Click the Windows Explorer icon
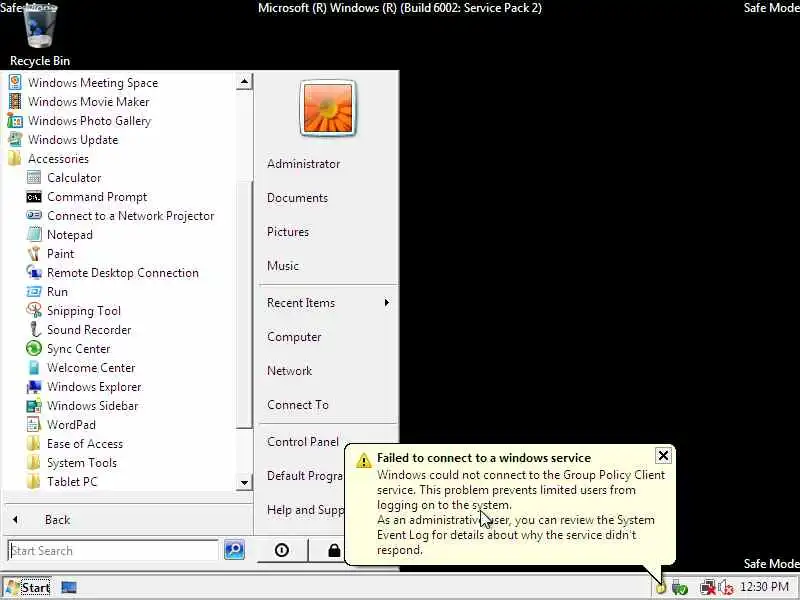This screenshot has height=600, width=800. [x=34, y=387]
